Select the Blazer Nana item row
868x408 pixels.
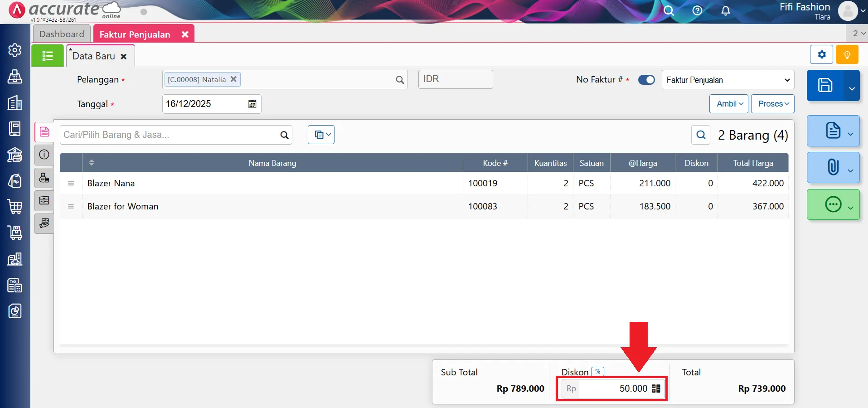[272, 183]
